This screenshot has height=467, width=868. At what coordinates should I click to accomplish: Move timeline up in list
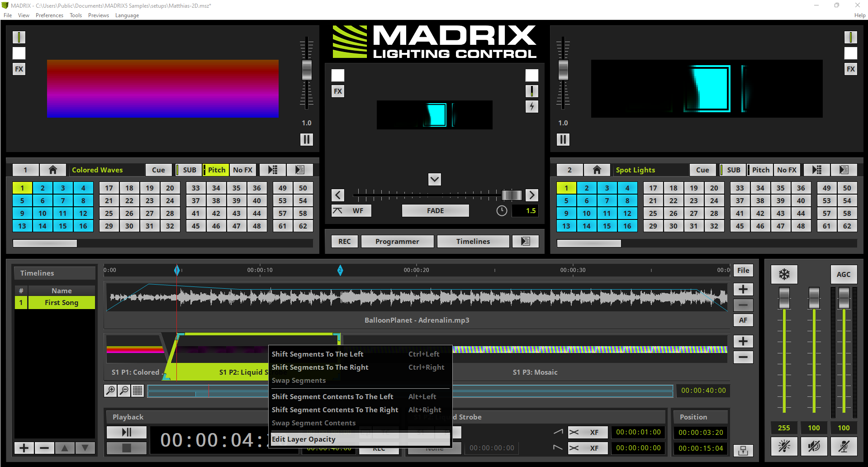coord(65,448)
